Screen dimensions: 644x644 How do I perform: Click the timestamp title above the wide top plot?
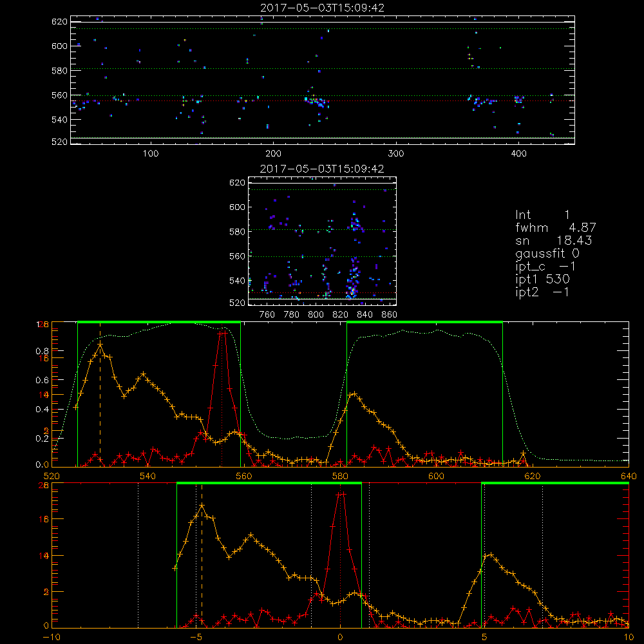coord(323,8)
